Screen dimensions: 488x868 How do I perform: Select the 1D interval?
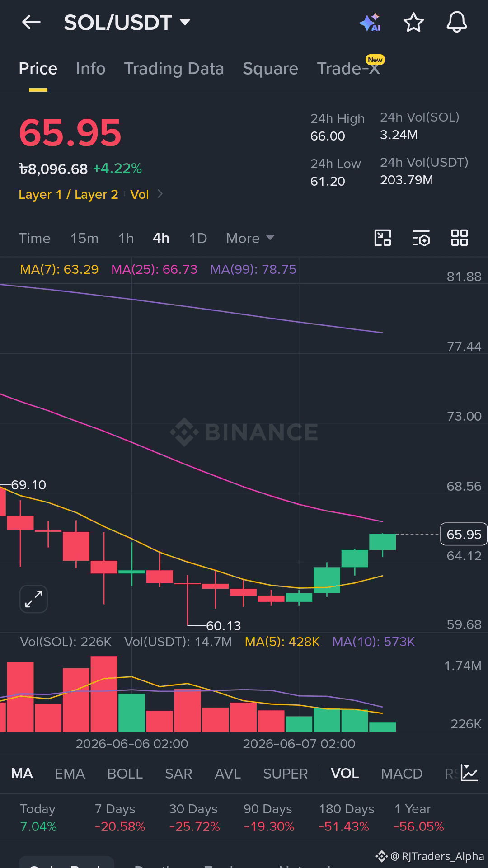click(198, 238)
